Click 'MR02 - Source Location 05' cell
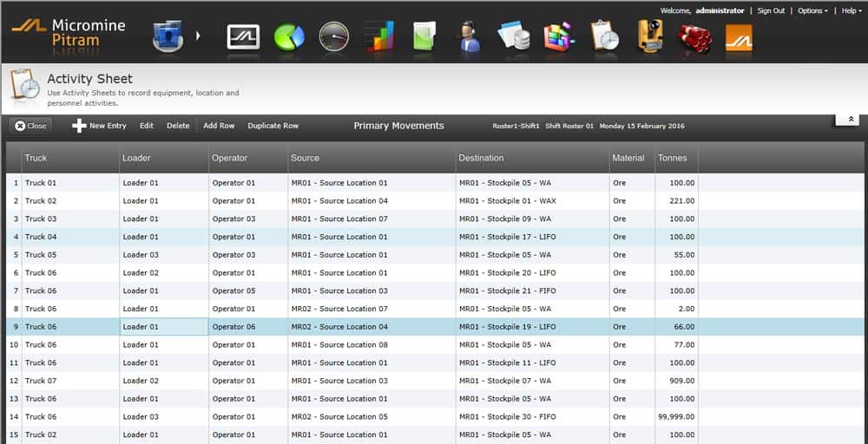This screenshot has width=868, height=444. [372, 417]
